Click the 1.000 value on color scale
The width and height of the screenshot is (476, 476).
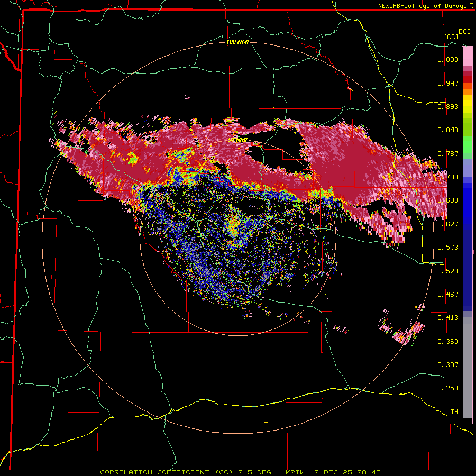pos(448,59)
